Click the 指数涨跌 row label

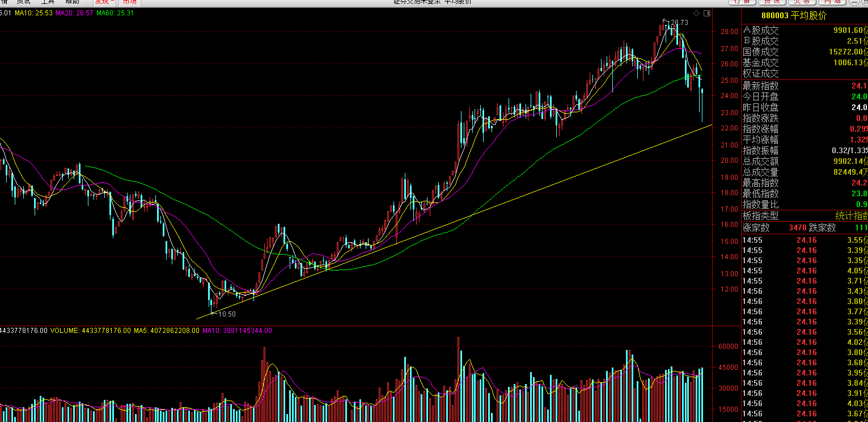(761, 119)
